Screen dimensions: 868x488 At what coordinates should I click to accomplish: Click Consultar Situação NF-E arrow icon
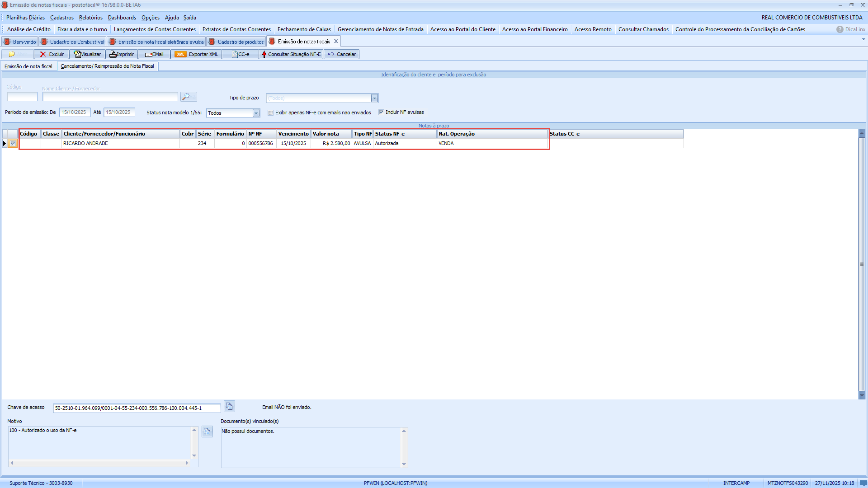264,54
